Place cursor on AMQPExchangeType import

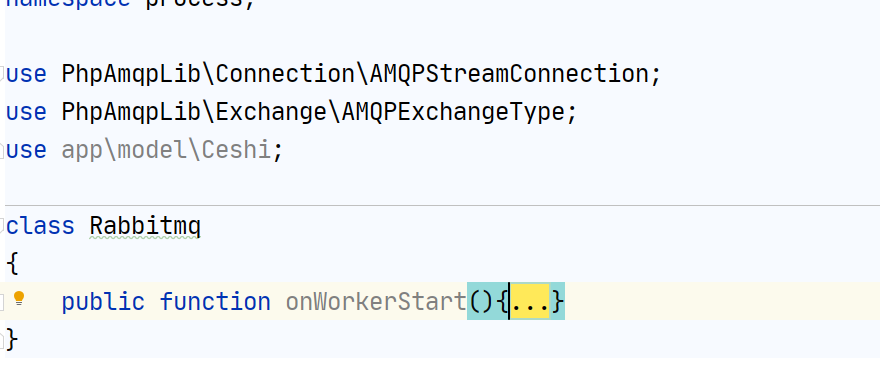click(x=453, y=112)
